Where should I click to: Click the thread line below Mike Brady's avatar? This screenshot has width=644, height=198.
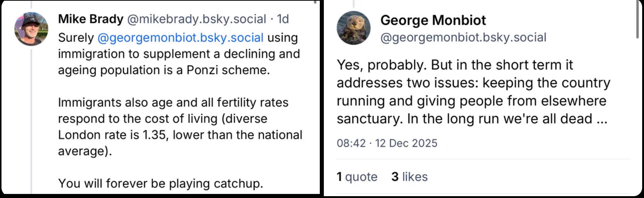pyautogui.click(x=31, y=118)
